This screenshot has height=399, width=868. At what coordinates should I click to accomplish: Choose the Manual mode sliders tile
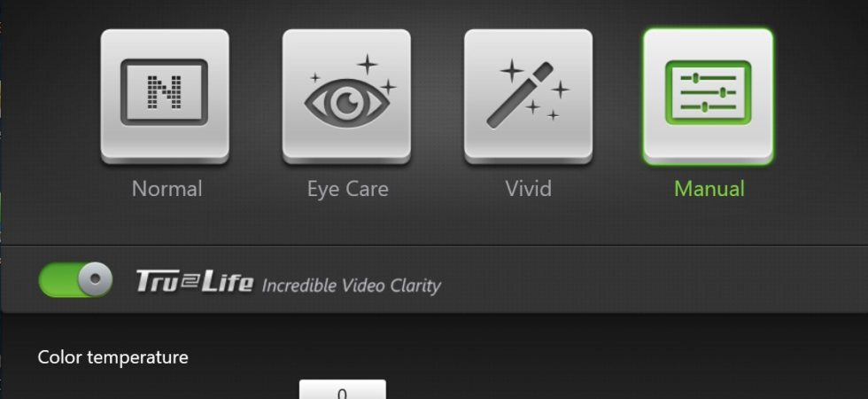click(x=708, y=97)
